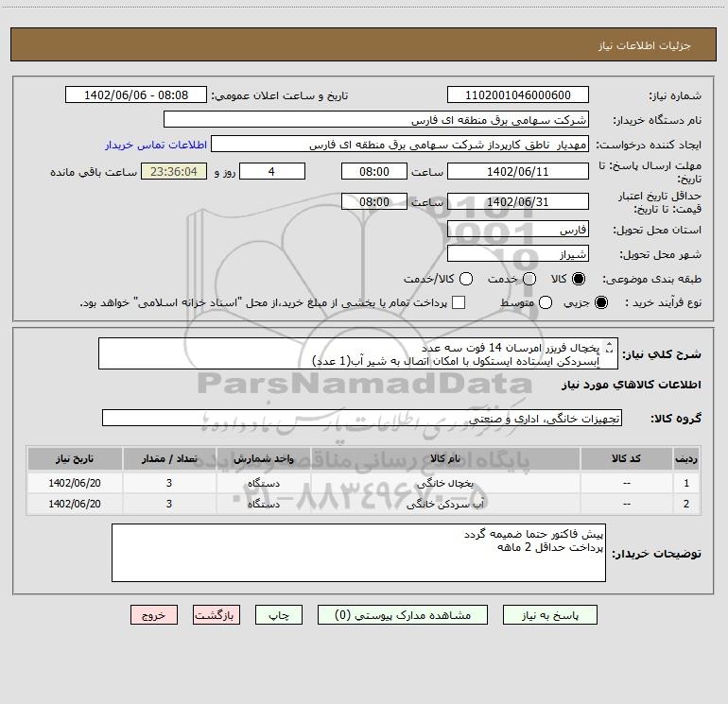Click row number 1 cell
Screen dimensions: 728x704
[686, 483]
